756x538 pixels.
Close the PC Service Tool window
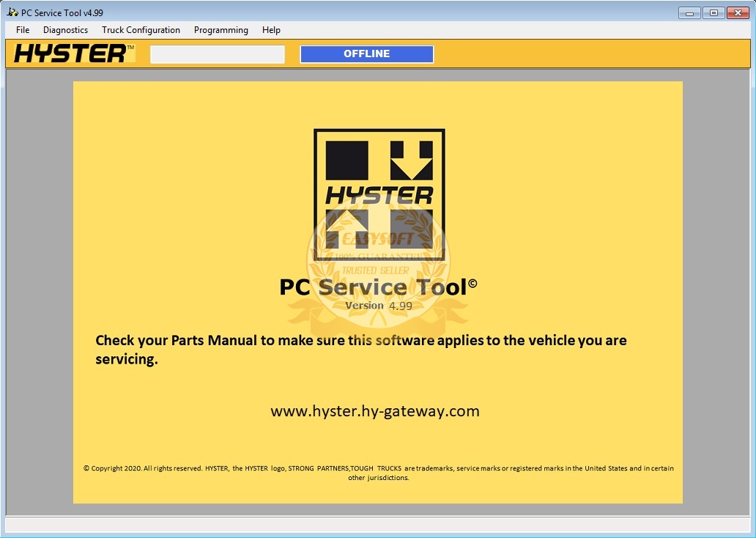(x=738, y=13)
